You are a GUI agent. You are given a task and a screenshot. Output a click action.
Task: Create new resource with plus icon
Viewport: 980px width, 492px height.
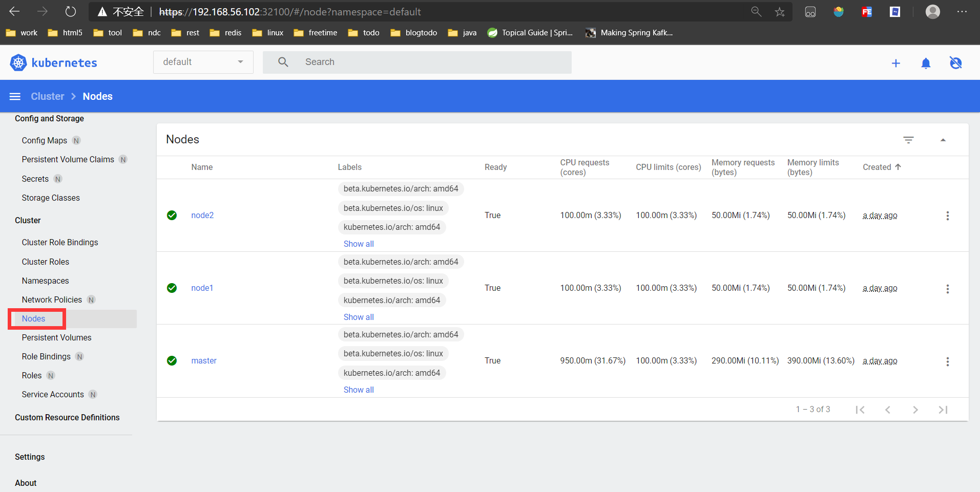[x=896, y=63]
